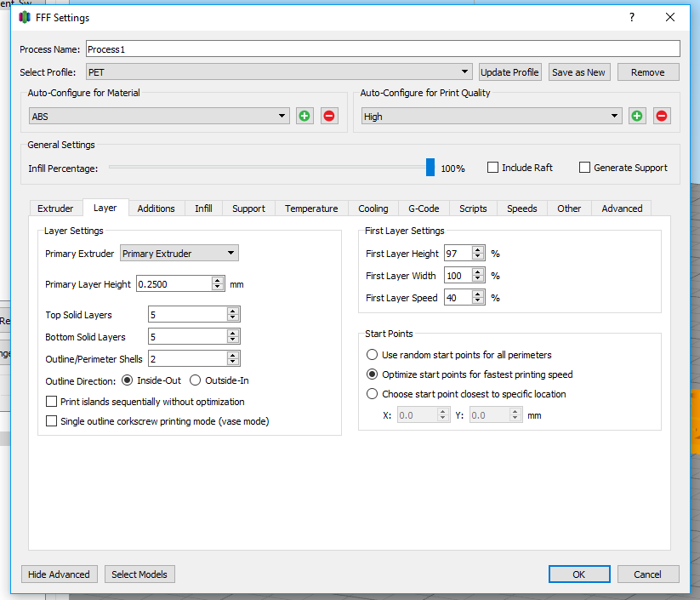Click the Bottom Solid Layers stepper
This screenshot has height=600, width=700.
(x=232, y=336)
